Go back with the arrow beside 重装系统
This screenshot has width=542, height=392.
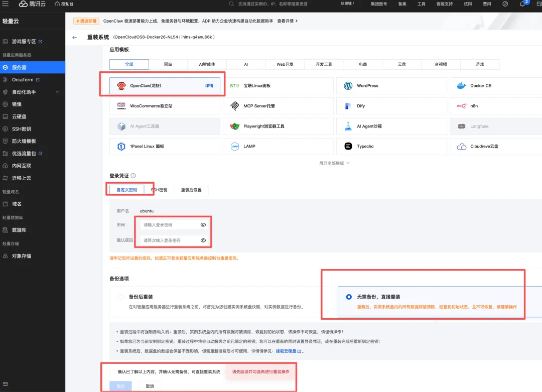coord(75,37)
